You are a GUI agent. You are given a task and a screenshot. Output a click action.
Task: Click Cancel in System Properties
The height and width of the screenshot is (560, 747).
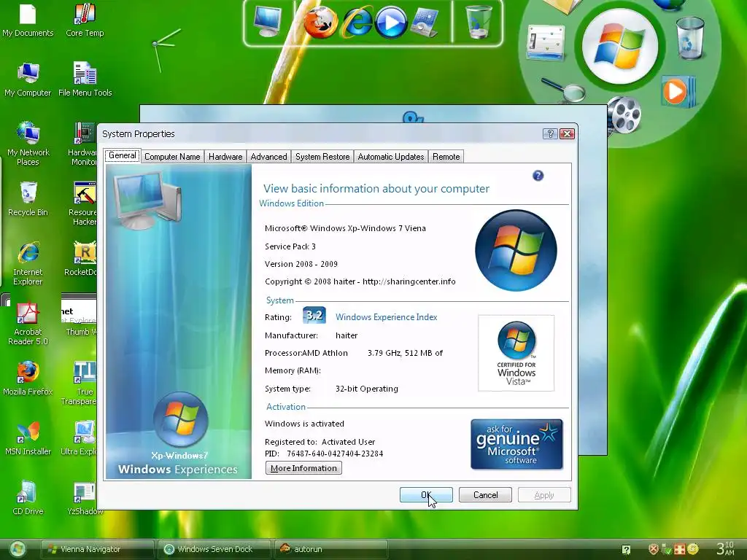pos(485,495)
